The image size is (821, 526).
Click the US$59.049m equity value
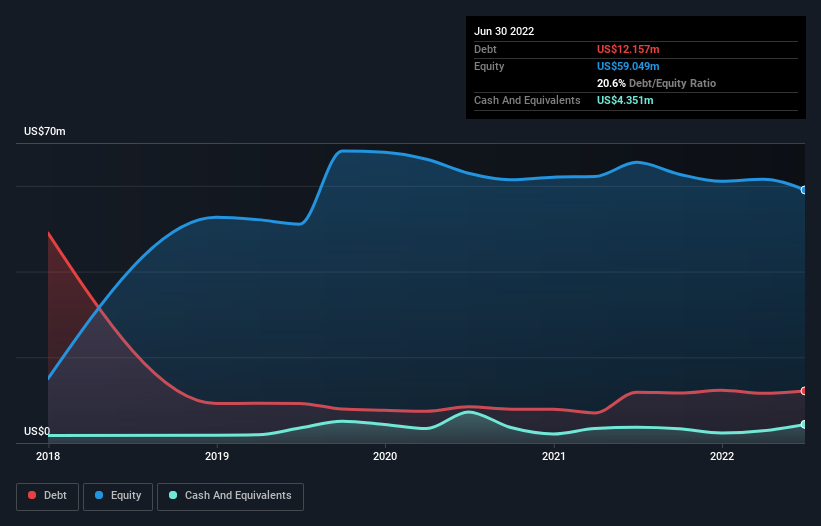(x=628, y=66)
